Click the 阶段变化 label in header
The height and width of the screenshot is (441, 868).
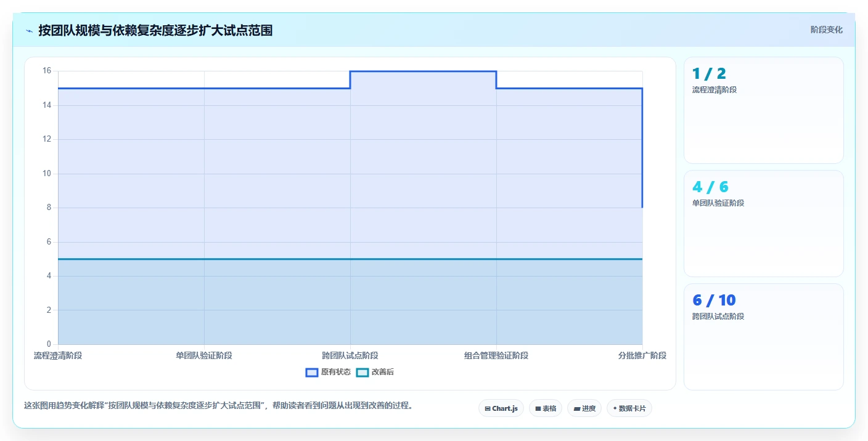pyautogui.click(x=826, y=30)
